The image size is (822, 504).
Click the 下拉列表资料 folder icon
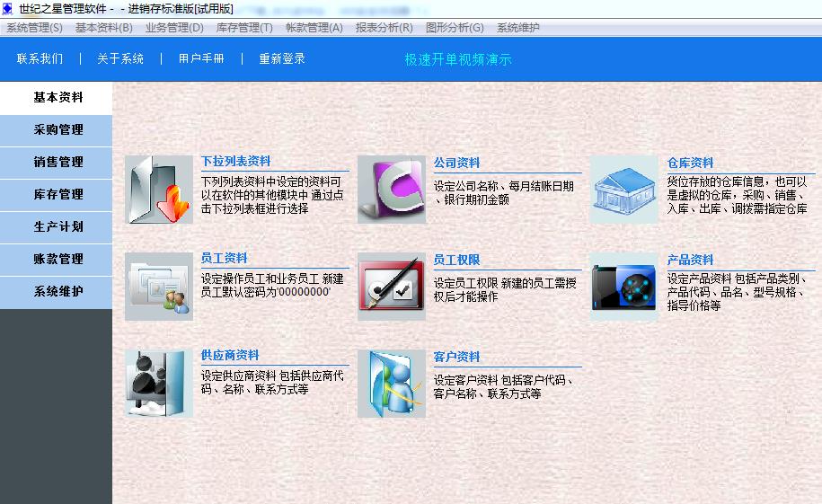coord(159,190)
